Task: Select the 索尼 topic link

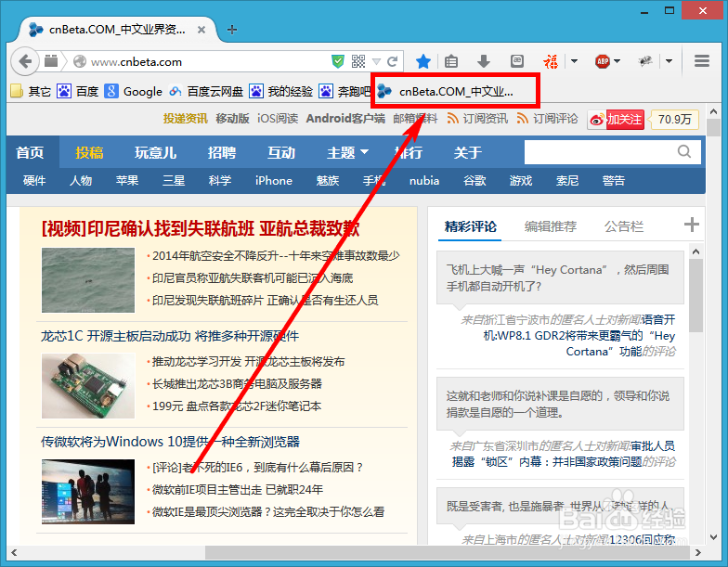Action: [567, 180]
